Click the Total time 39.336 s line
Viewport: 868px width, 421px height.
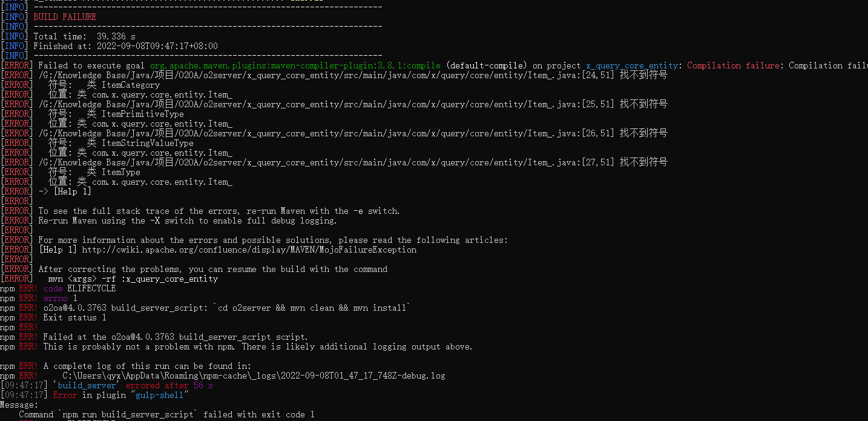point(84,36)
